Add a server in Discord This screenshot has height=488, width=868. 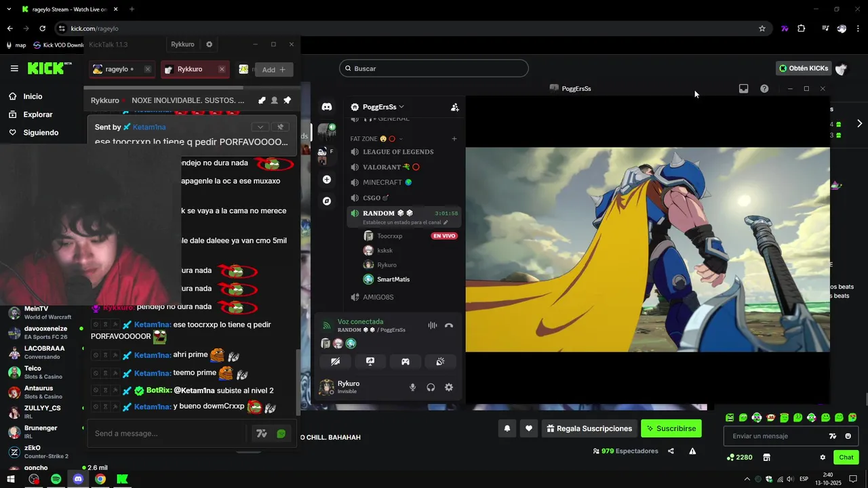327,180
